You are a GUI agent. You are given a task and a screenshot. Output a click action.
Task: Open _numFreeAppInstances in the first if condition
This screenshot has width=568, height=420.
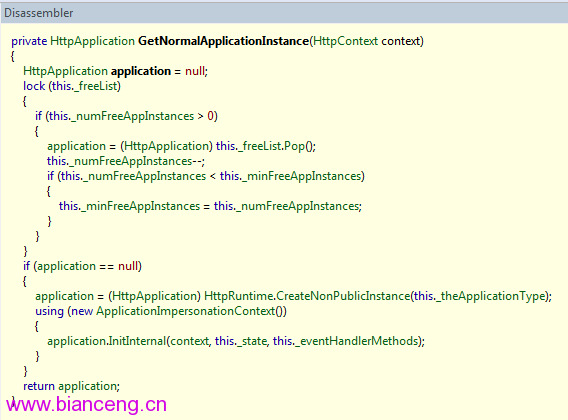132,116
